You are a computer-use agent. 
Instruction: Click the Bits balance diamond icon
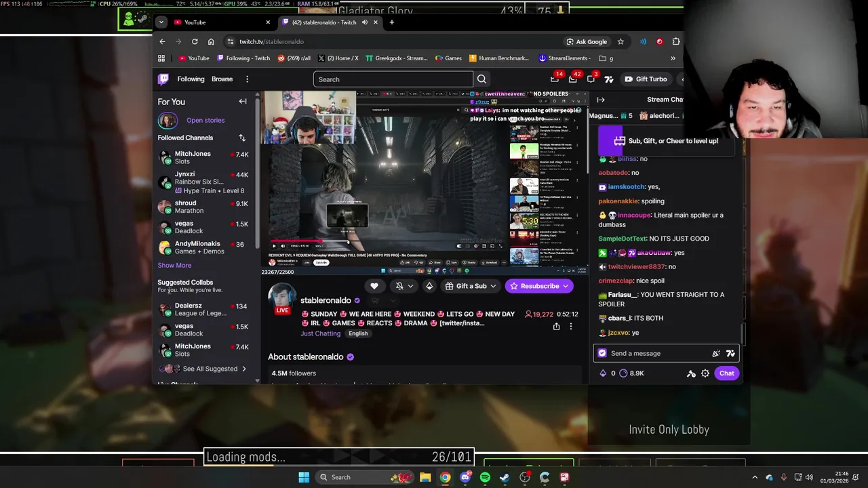[603, 373]
